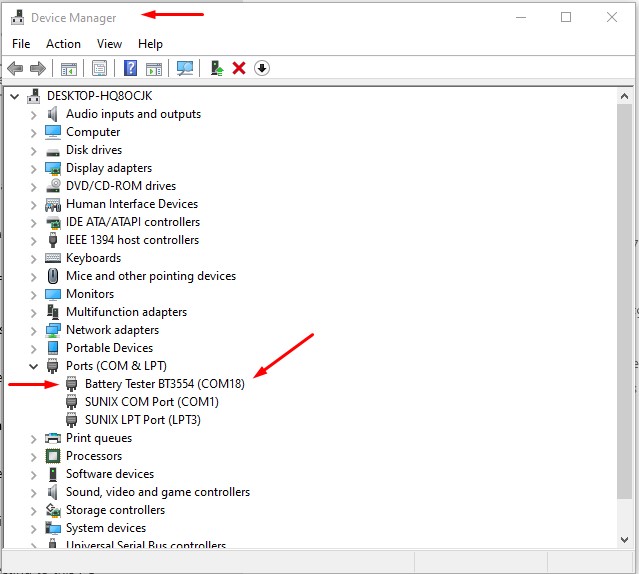
Task: Collapse the Ports (COM & LPT) category
Action: (33, 366)
